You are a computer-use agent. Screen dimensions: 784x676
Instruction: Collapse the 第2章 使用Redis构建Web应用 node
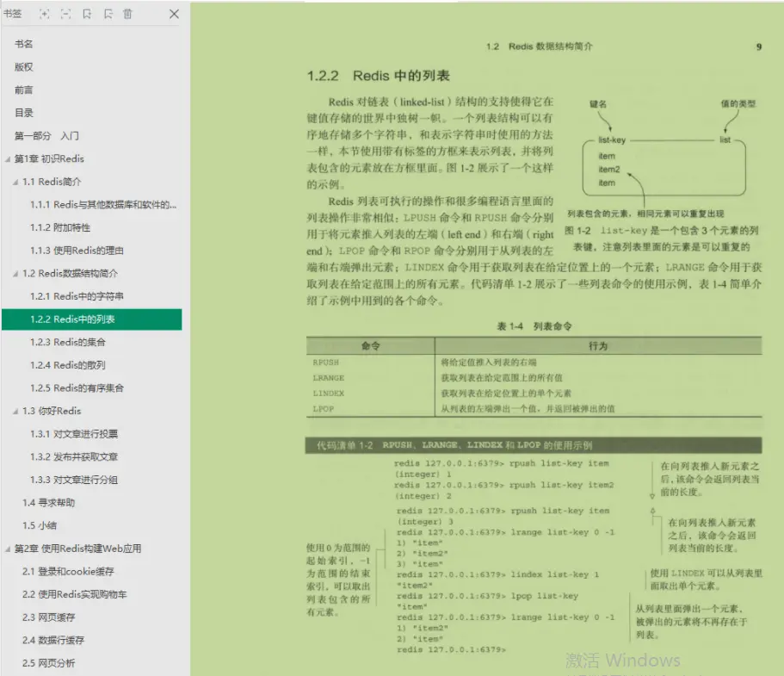(x=8, y=549)
